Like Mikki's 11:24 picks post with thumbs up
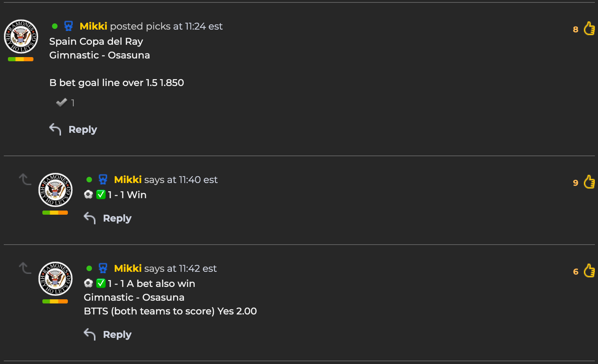Viewport: 598px width, 364px height. coord(589,28)
